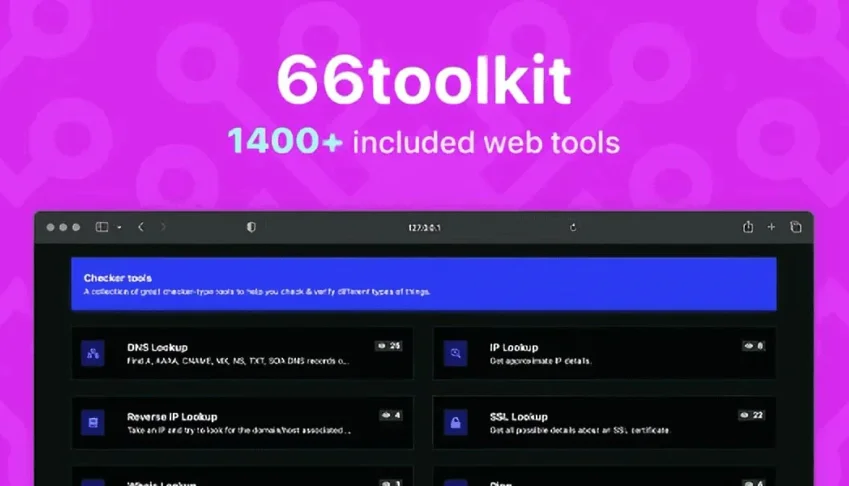Viewport: 849px width, 486px height.
Task: Open the sidebar options dropdown arrow
Action: (119, 227)
